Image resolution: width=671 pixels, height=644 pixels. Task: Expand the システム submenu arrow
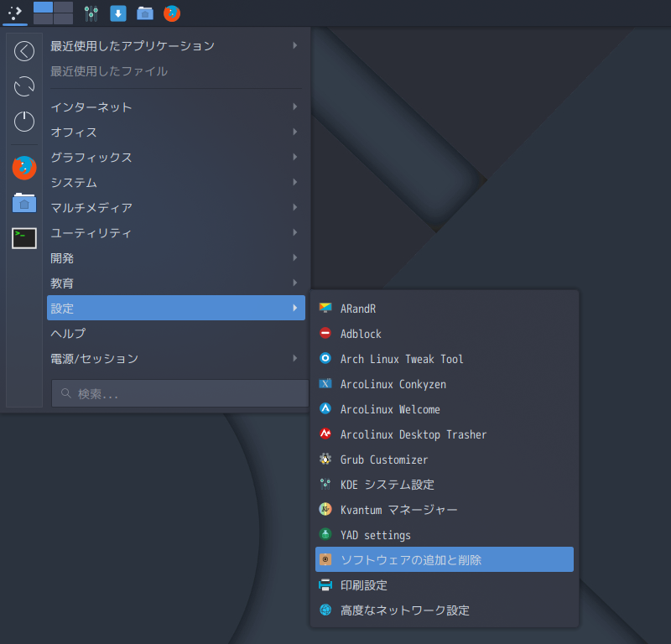(295, 182)
